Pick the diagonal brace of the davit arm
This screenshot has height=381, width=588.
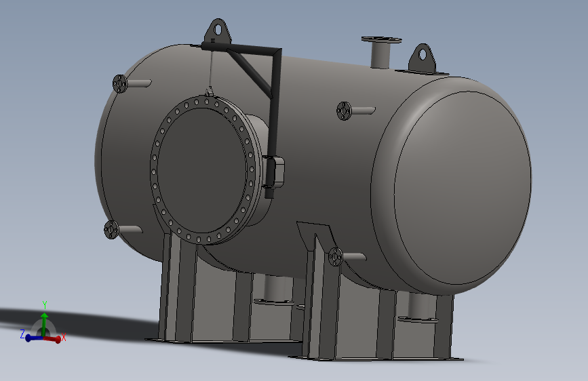[x=249, y=72]
